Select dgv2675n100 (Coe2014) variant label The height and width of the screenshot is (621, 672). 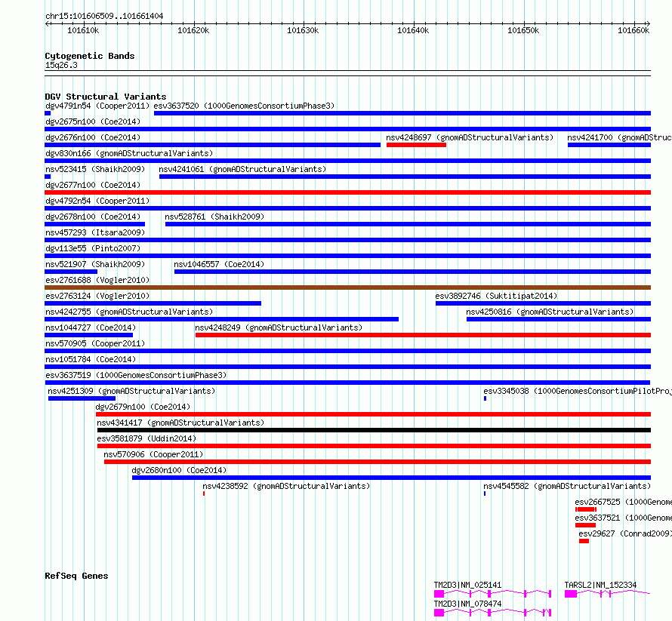coord(93,121)
